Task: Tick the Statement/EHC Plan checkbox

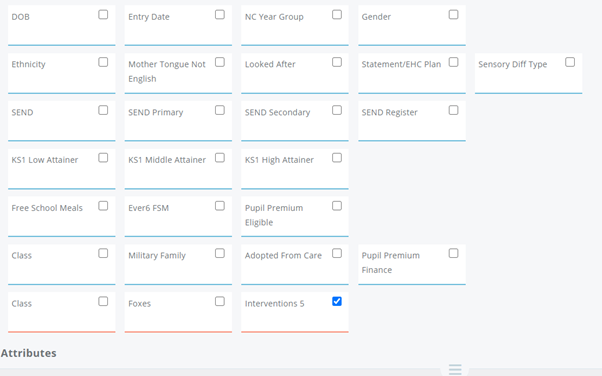Action: (x=453, y=62)
